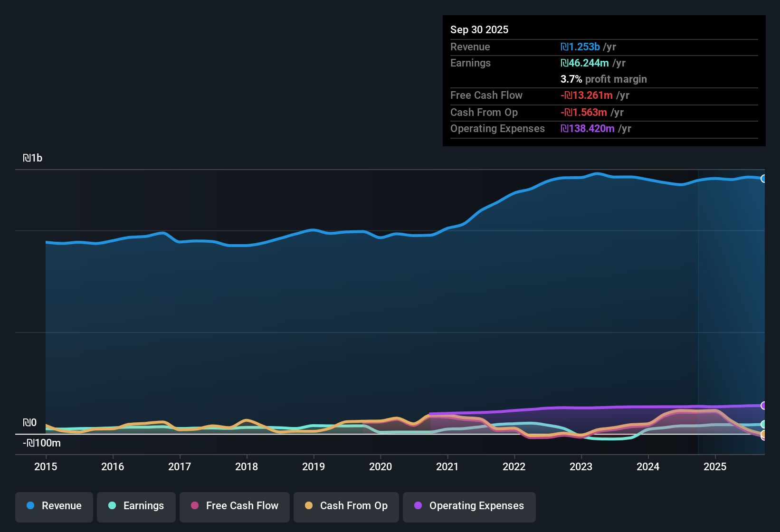Click the orange Cash From Op legend dot
Viewport: 780px width, 532px height.
[309, 506]
